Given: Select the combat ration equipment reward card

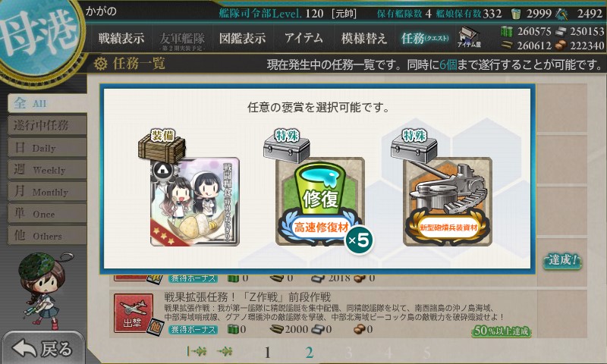Looking at the screenshot, I should pos(195,202).
